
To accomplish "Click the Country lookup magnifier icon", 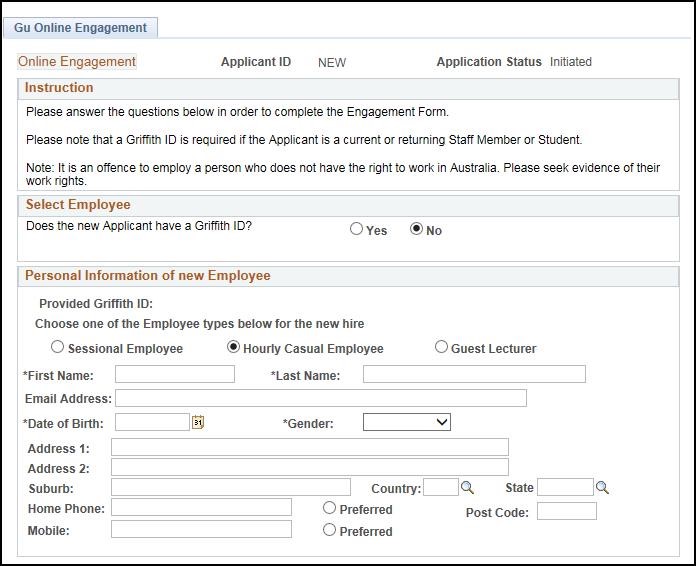I will coord(467,488).
